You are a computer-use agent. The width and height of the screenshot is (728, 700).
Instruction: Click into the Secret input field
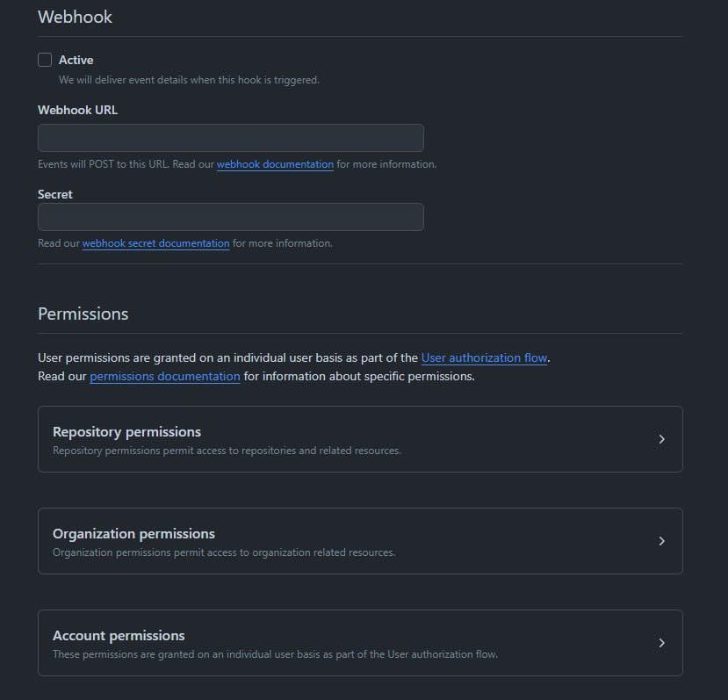230,217
